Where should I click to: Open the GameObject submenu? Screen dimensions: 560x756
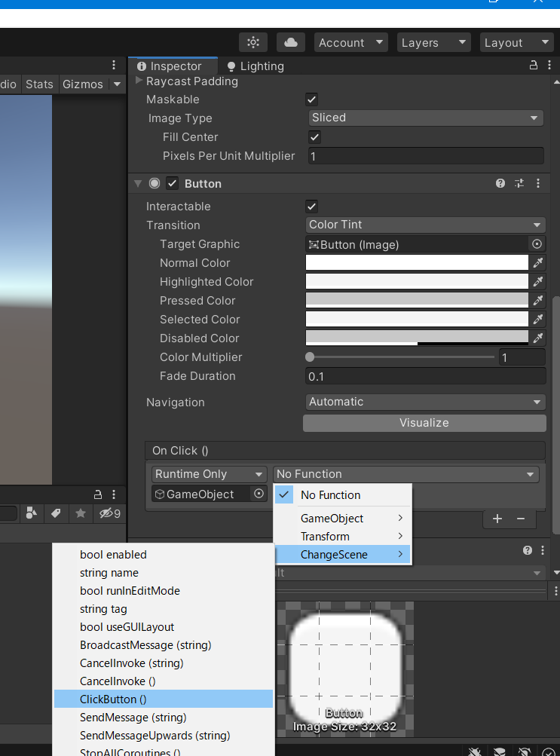[343, 519]
